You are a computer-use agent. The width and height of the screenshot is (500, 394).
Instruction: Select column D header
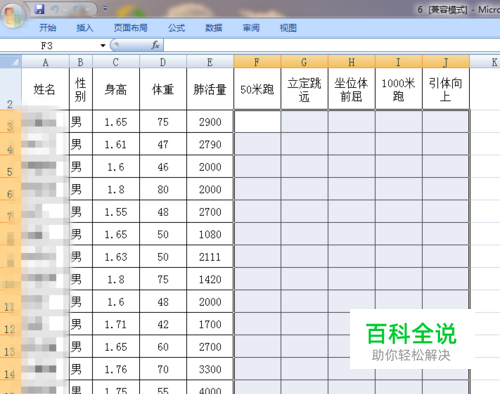163,62
